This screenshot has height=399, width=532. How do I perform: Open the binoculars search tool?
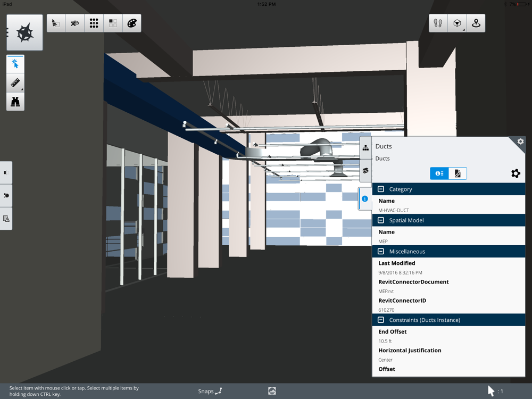15,102
